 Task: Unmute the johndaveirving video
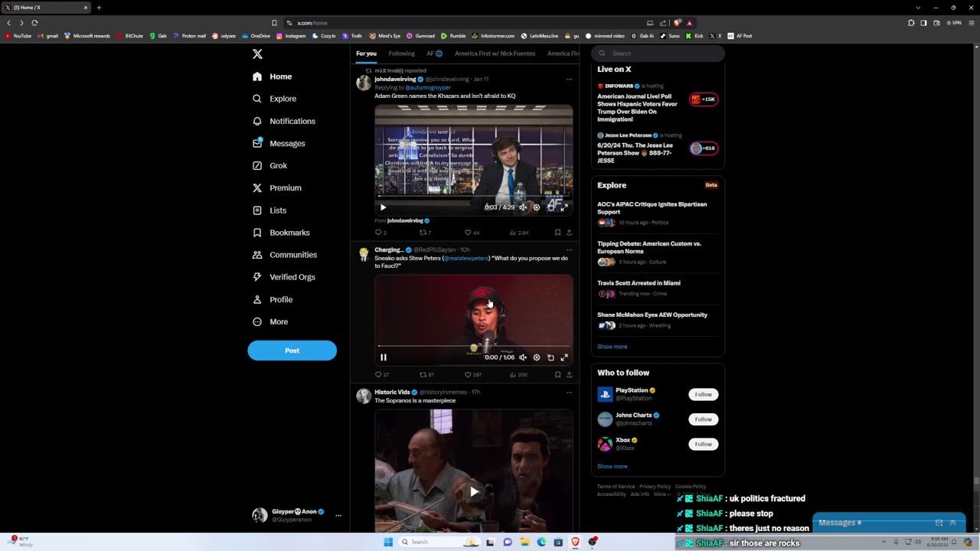coord(523,207)
